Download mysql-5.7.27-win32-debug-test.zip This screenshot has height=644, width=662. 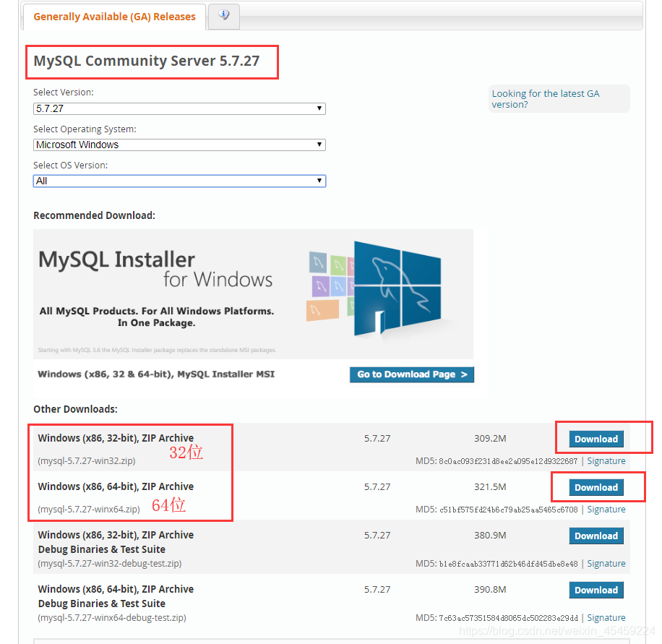[596, 536]
